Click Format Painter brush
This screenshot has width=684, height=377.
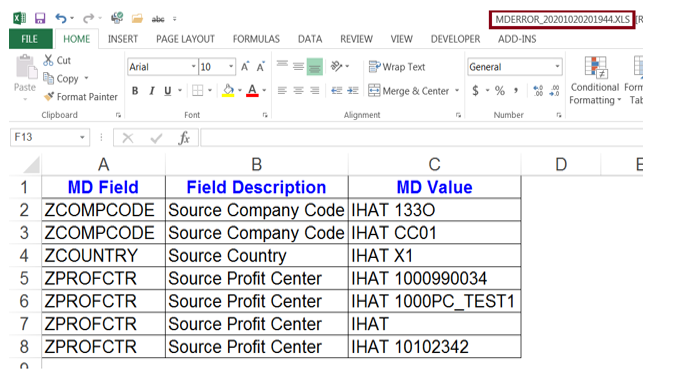(x=81, y=96)
